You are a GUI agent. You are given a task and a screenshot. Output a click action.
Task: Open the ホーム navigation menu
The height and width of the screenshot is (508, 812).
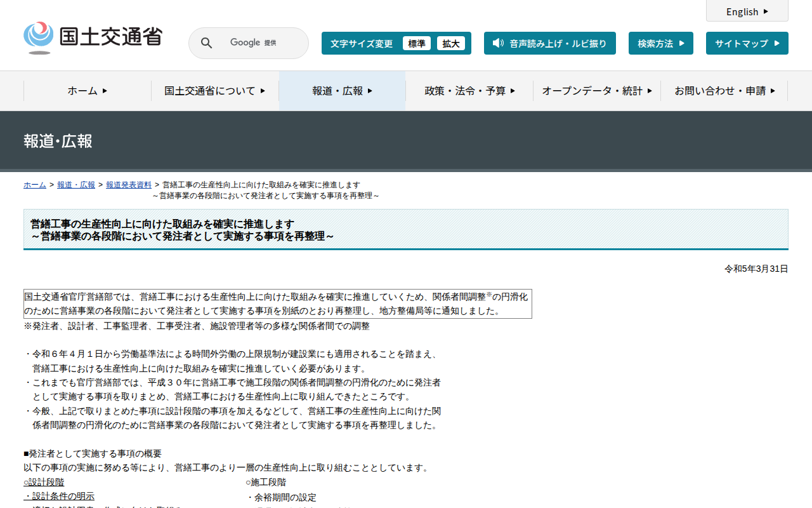(88, 91)
